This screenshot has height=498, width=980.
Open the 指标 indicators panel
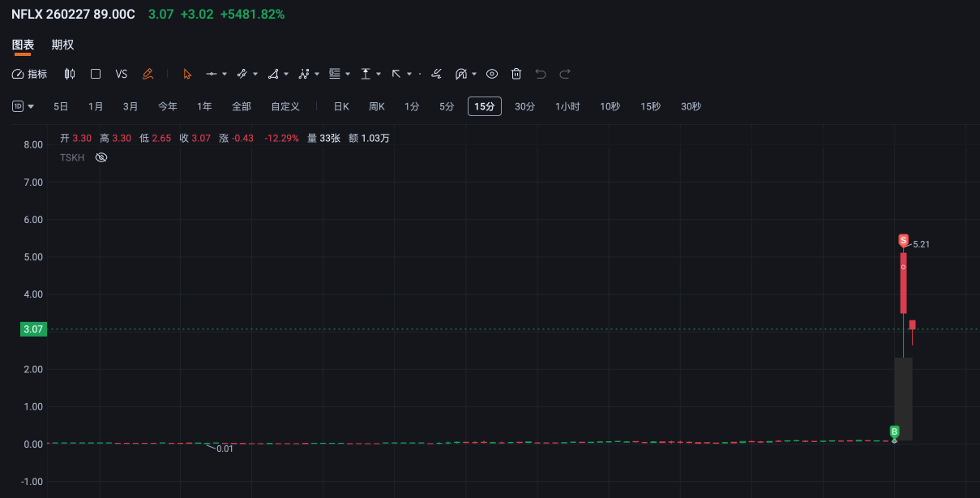point(30,74)
